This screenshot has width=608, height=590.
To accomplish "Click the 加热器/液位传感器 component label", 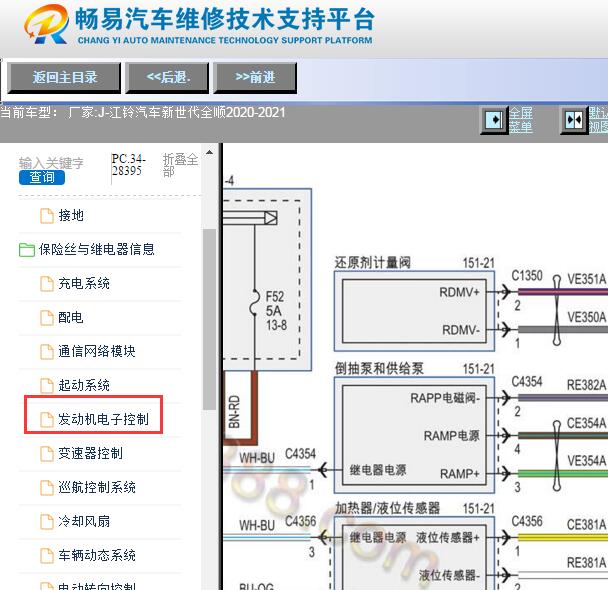I will click(387, 508).
